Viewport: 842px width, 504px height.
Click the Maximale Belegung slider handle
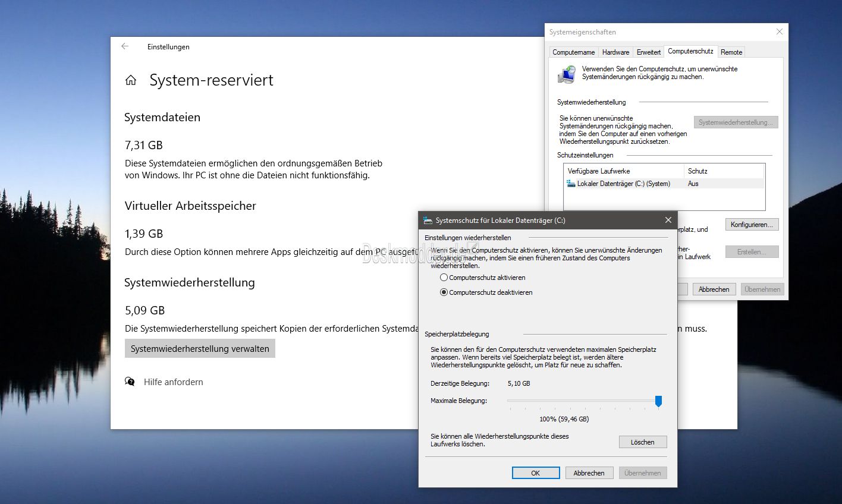tap(658, 401)
